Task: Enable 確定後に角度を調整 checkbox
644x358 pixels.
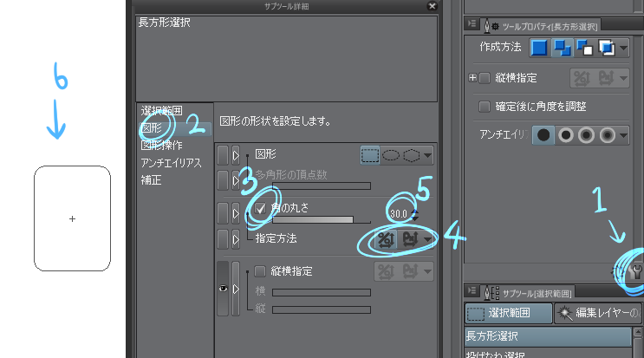Action: (x=485, y=107)
